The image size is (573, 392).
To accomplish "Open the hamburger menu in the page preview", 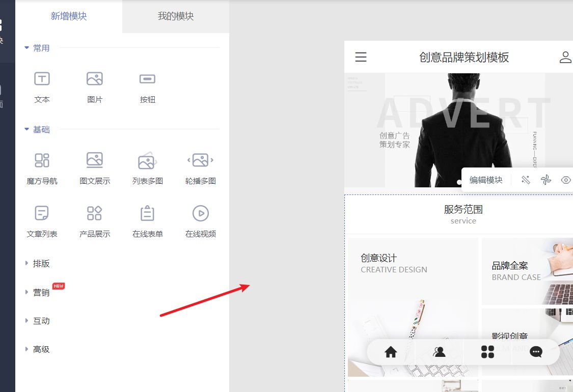I will [x=361, y=57].
